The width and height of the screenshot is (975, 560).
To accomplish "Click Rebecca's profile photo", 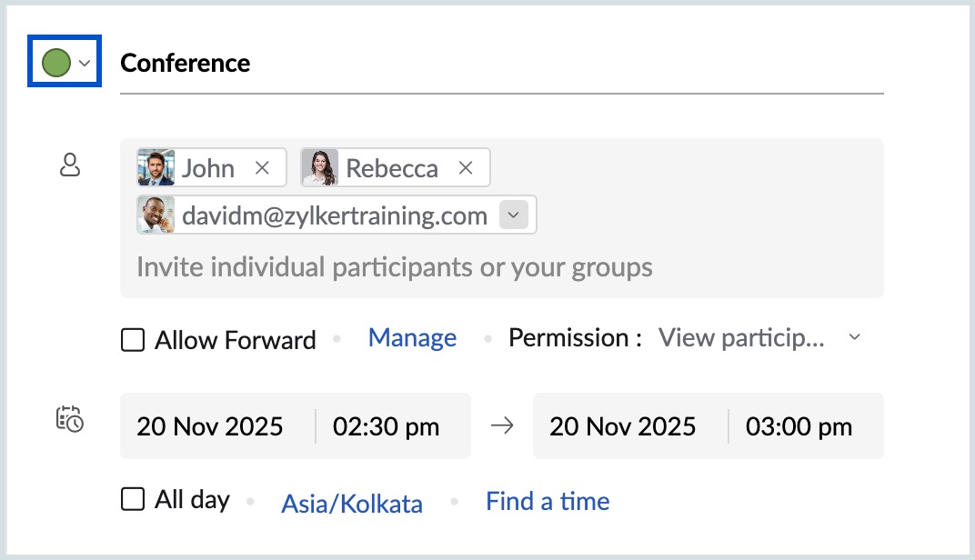I will pos(320,168).
